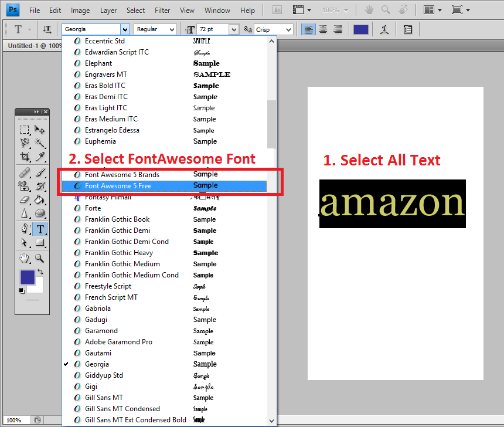Open the Type tool preset picker
This screenshot has height=427, width=504.
(29, 29)
